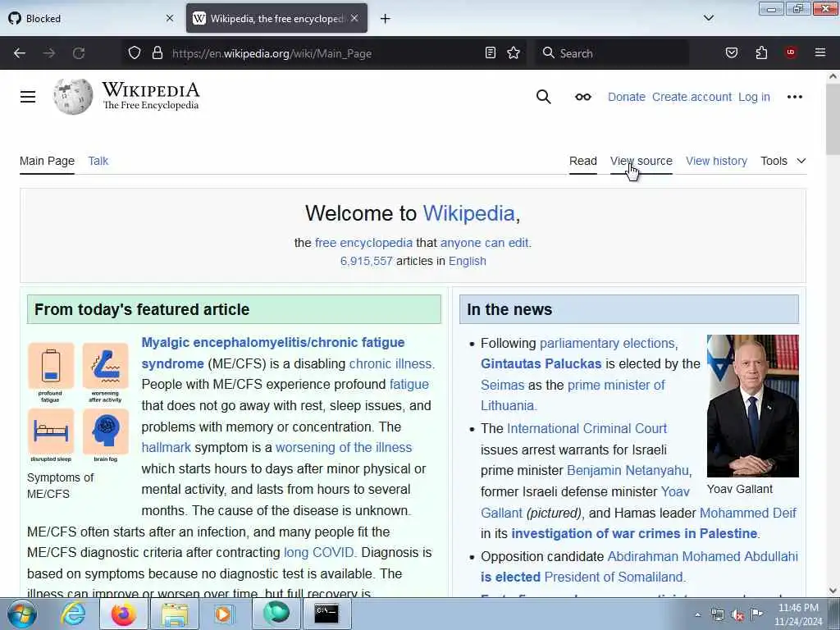Click the Wikipedia globe logo
The image size is (840, 630).
[x=73, y=97]
